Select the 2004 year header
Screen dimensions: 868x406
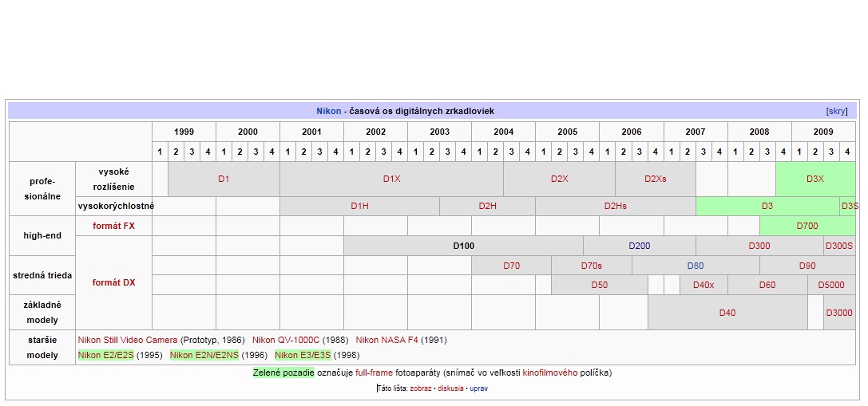[503, 132]
